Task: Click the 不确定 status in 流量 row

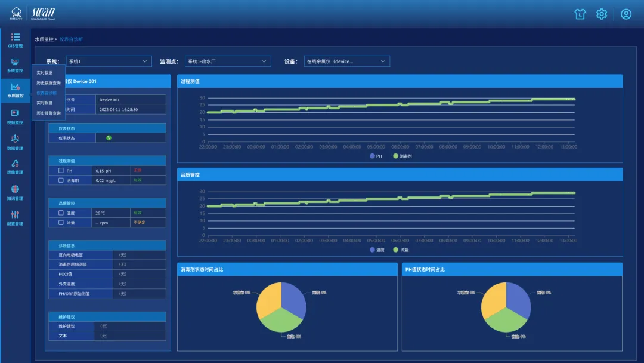Action: (x=140, y=223)
